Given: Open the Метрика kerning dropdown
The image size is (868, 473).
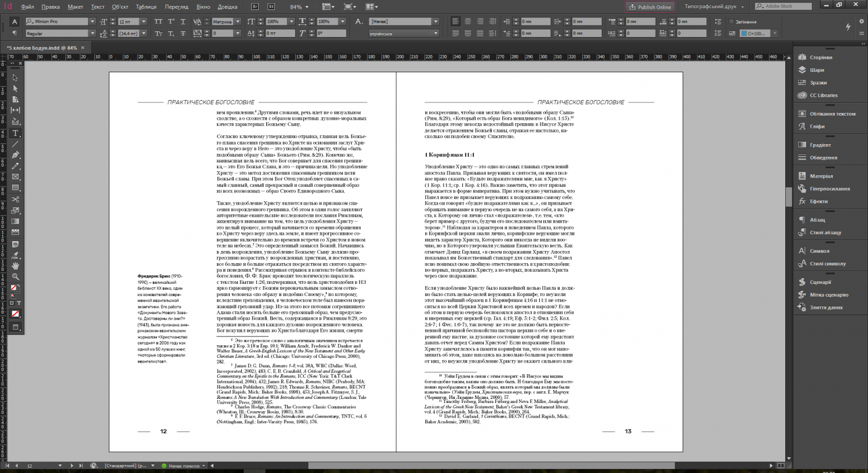Looking at the screenshot, I should click(238, 21).
